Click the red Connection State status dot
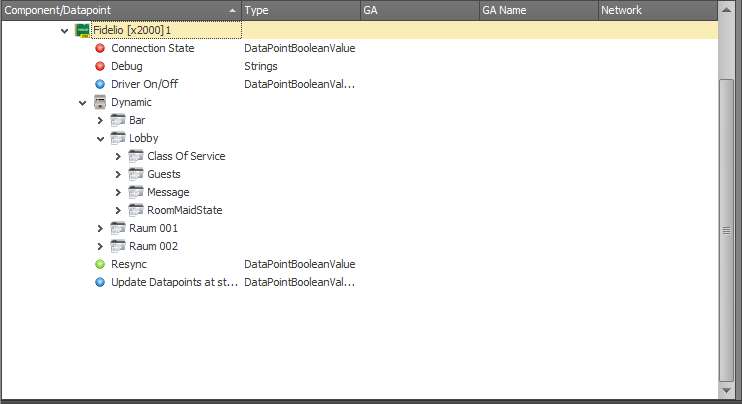The height and width of the screenshot is (404, 742). coord(100,48)
